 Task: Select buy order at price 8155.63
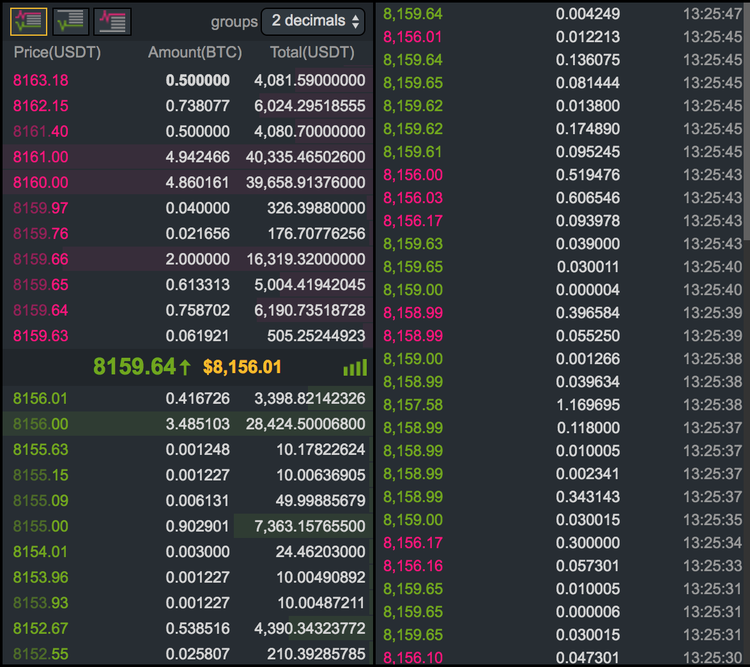188,450
